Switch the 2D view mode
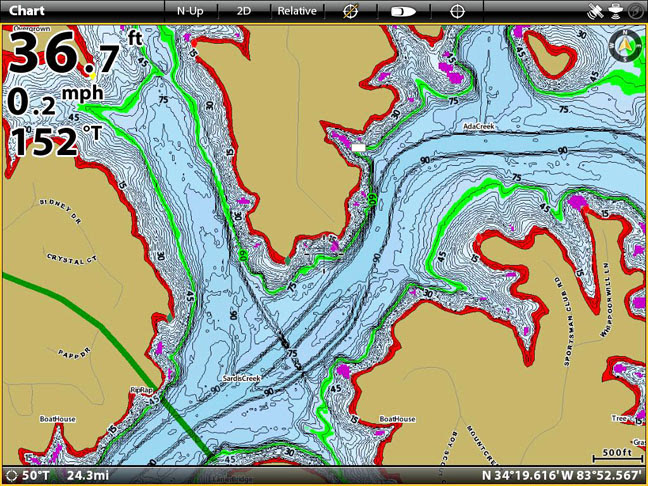Viewport: 648px width, 486px height. click(244, 11)
